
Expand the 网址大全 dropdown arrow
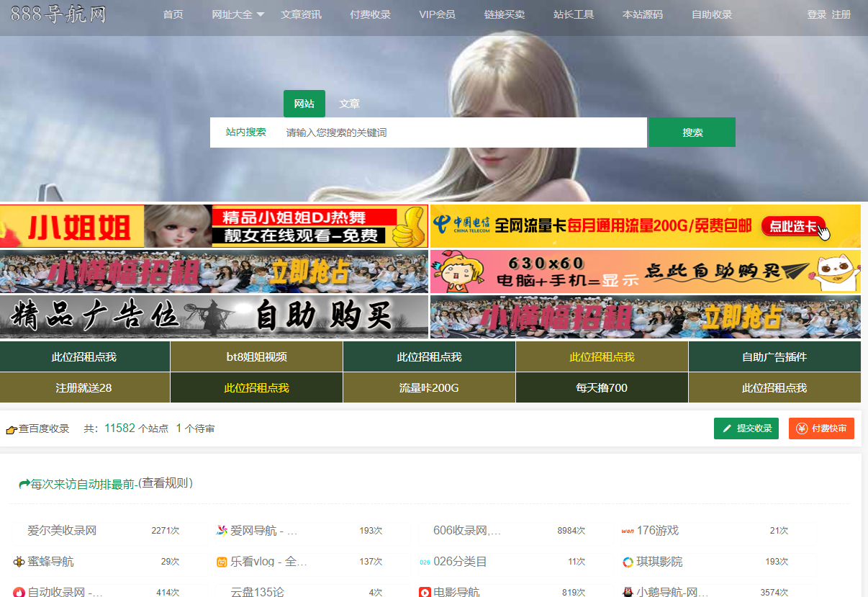point(260,15)
